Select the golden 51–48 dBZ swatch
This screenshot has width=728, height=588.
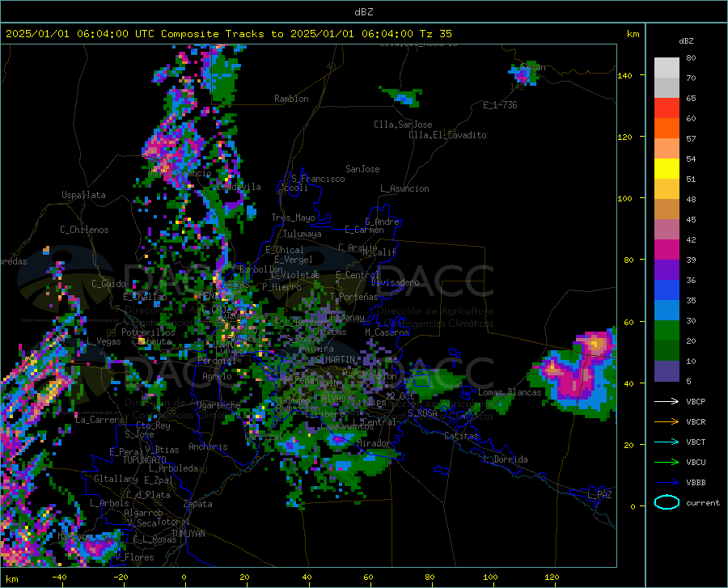(x=667, y=189)
